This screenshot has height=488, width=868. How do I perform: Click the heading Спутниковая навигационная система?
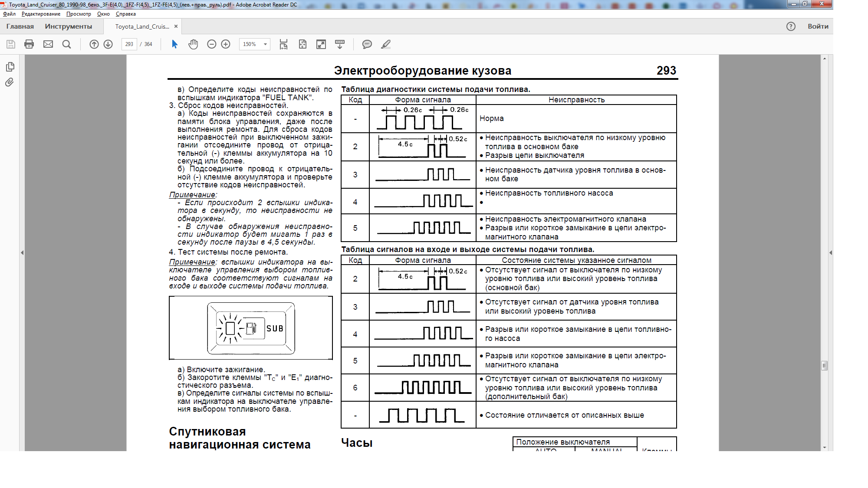tap(240, 438)
